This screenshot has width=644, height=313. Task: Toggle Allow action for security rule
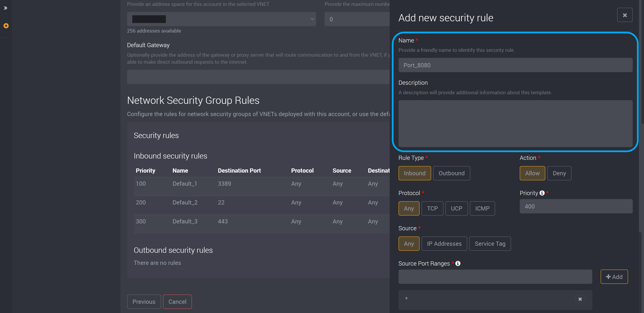click(x=532, y=173)
